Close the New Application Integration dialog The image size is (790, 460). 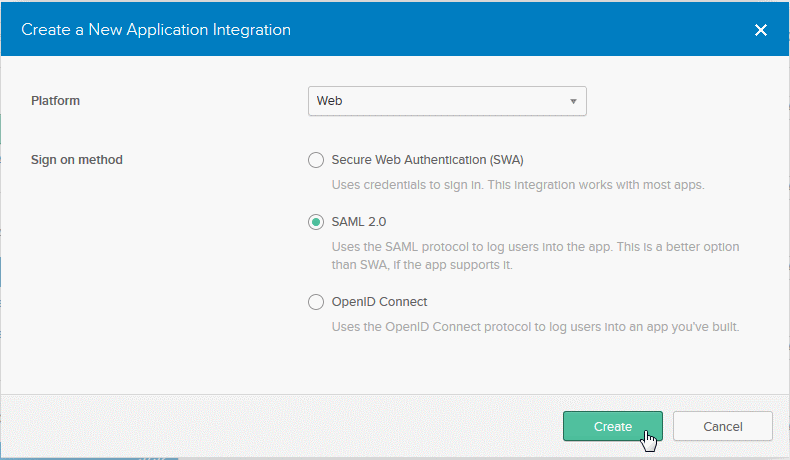(x=760, y=30)
